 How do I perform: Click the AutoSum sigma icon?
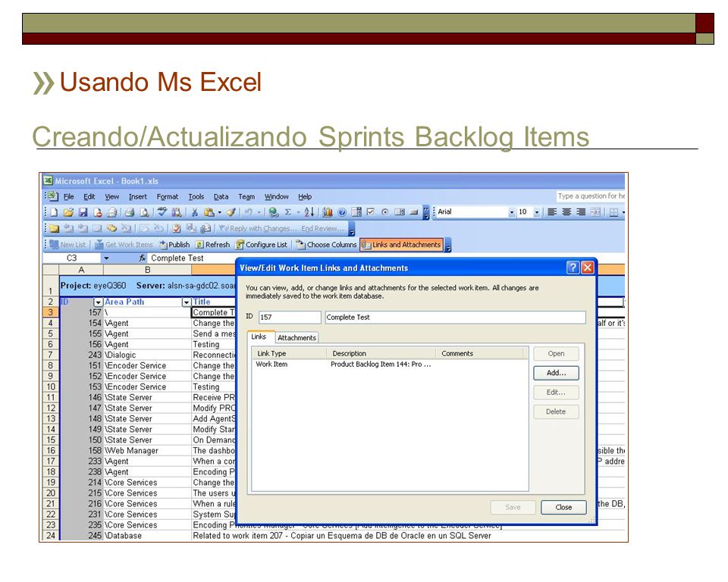(288, 212)
